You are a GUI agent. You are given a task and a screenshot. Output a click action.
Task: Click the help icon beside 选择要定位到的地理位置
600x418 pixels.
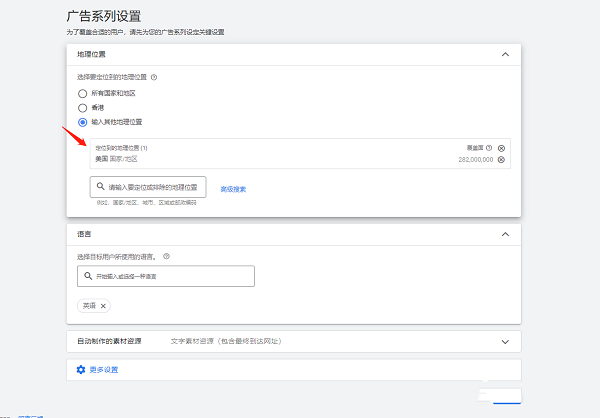[154, 77]
